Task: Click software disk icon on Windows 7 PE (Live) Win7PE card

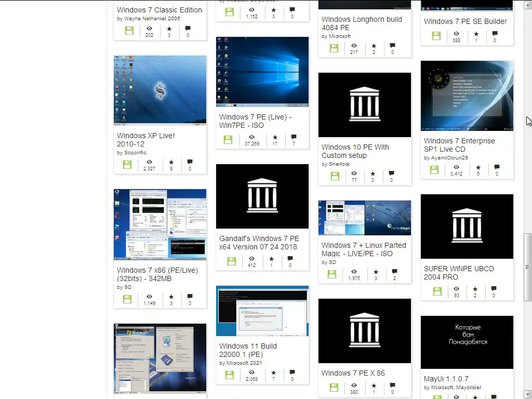Action: click(x=228, y=139)
